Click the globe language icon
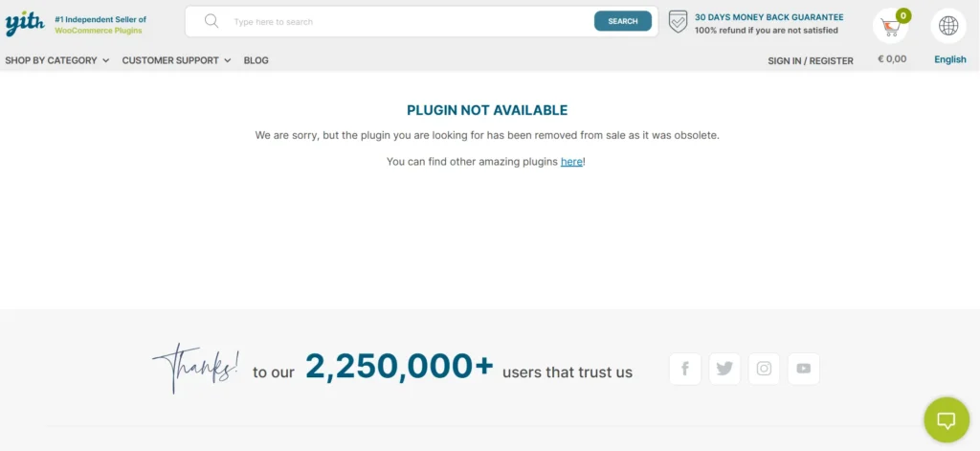Image resolution: width=980 pixels, height=451 pixels. coord(948,26)
